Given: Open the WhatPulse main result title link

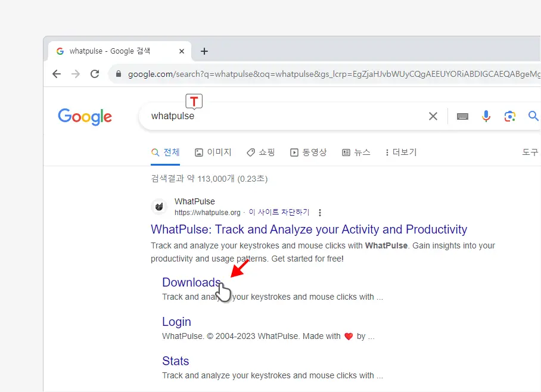Looking at the screenshot, I should (x=309, y=229).
